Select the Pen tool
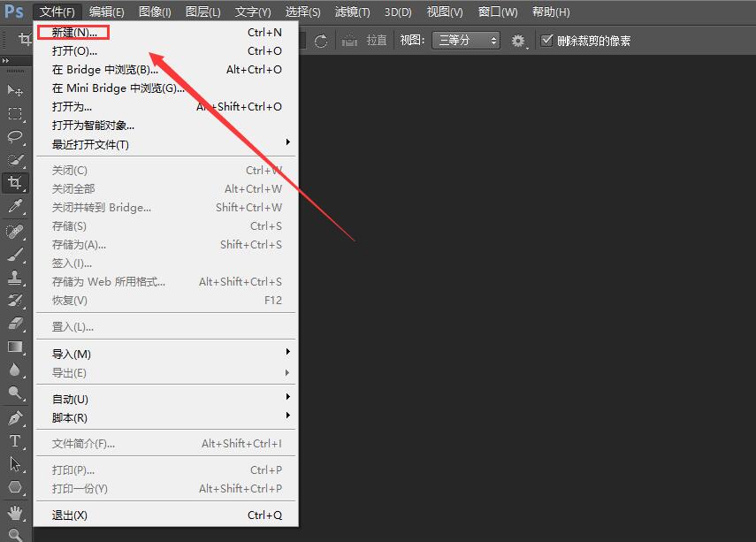756x542 pixels. tap(15, 417)
